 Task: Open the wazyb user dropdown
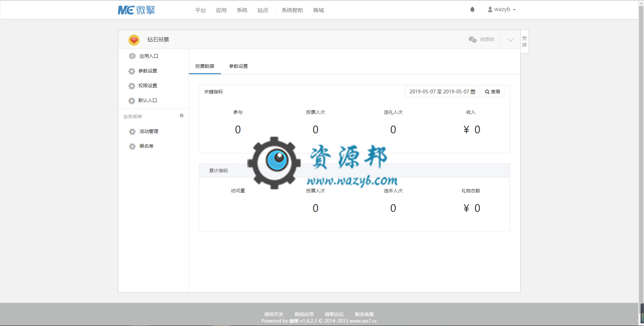(502, 9)
